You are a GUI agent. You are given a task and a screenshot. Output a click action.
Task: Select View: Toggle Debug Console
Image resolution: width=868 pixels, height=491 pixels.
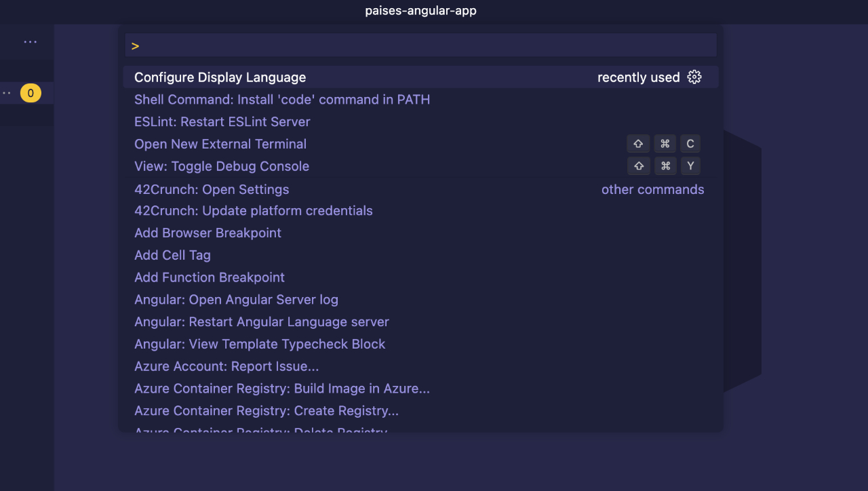[x=420, y=166]
